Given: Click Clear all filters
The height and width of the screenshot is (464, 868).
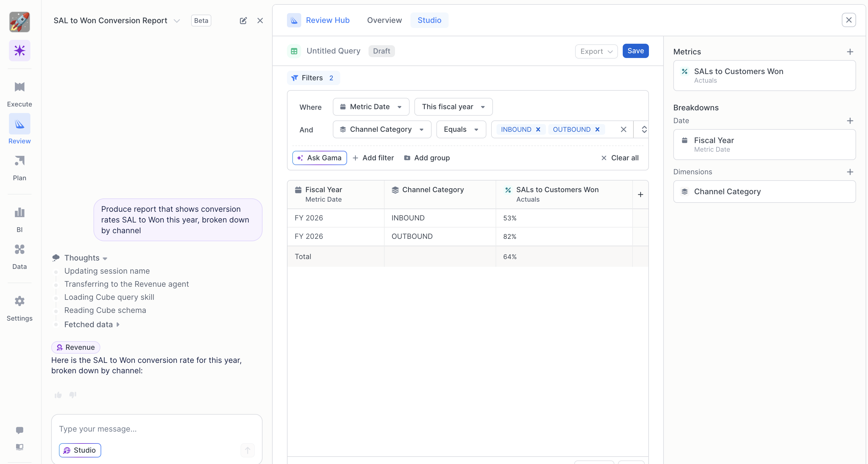Looking at the screenshot, I should (620, 158).
